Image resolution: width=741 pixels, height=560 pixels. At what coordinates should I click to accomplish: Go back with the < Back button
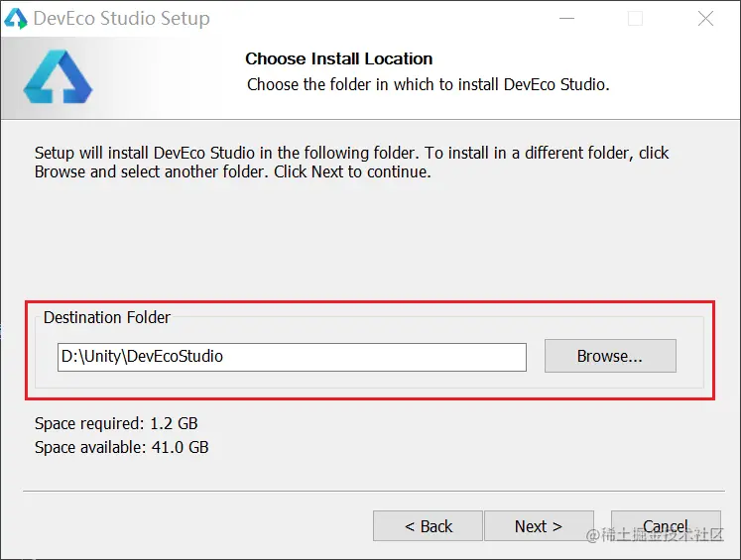(428, 525)
